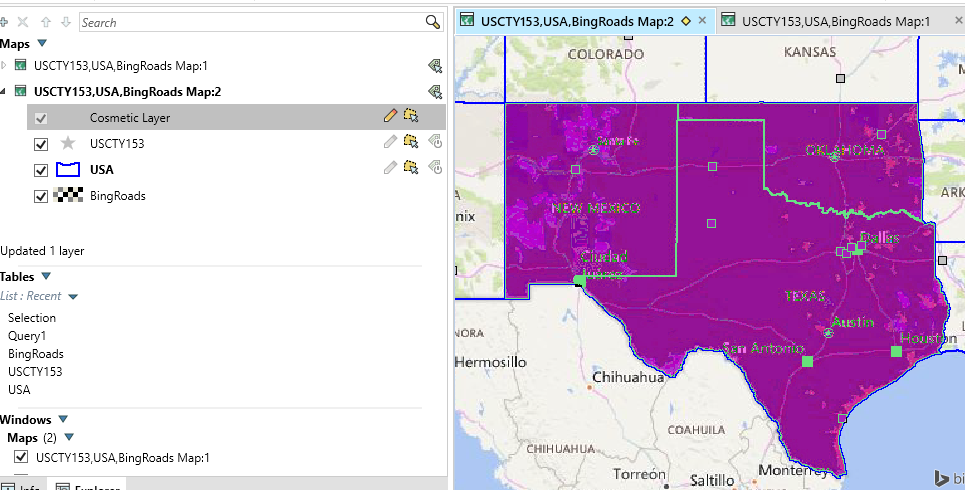Open the USCTY153 star style swatch
The image size is (965, 490).
click(68, 143)
